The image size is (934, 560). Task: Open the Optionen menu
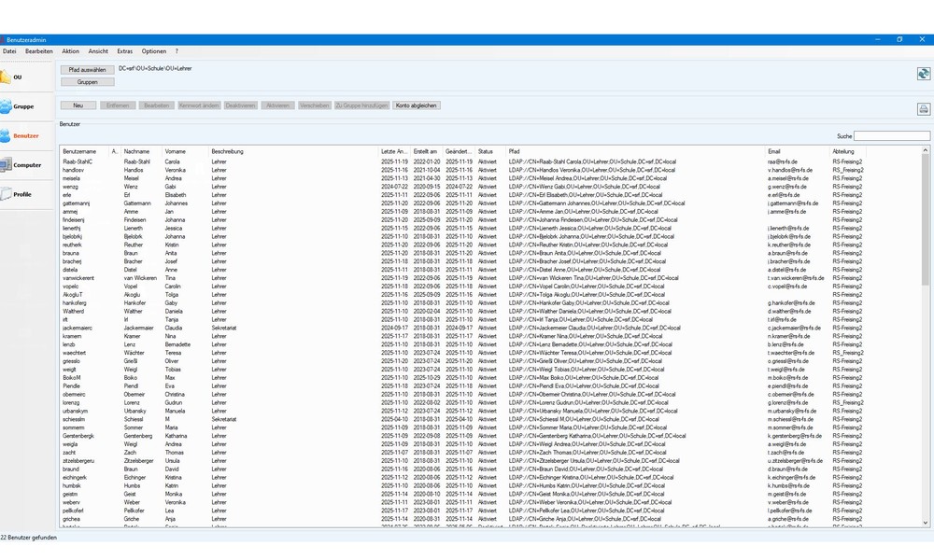154,51
